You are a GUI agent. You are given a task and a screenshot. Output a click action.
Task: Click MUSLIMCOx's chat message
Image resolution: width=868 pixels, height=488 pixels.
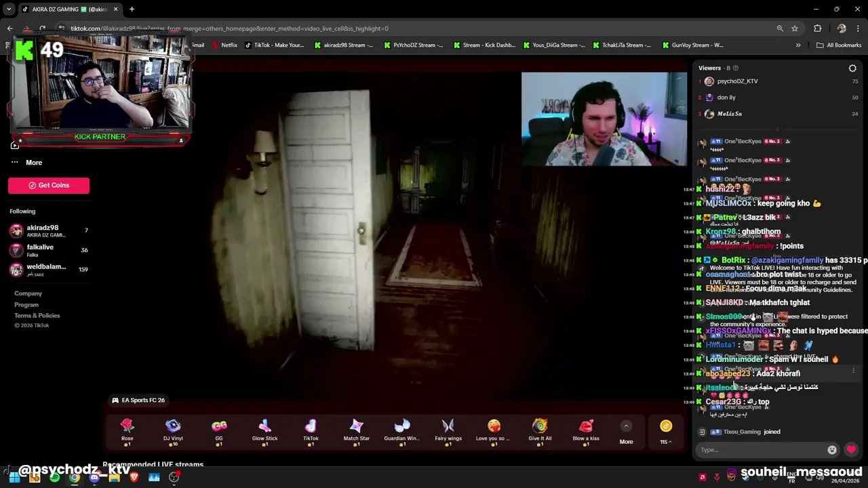pos(763,203)
